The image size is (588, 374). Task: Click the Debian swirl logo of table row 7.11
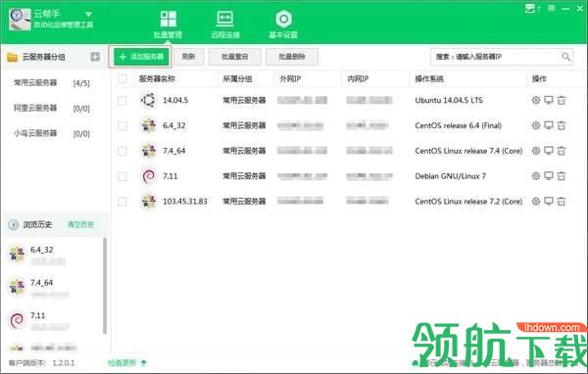coord(149,176)
